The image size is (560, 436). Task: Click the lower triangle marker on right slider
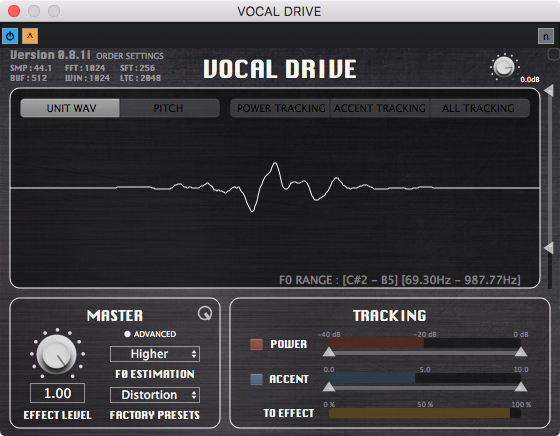tap(549, 248)
